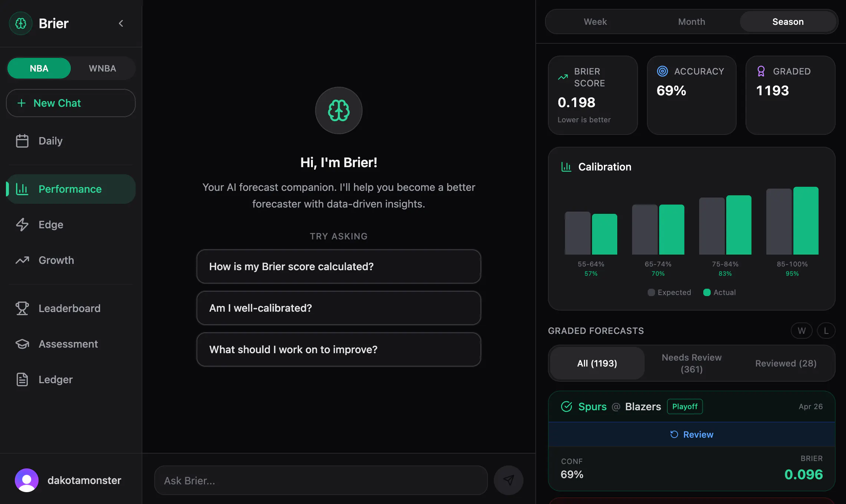Viewport: 846px width, 504px height.
Task: Select the Reviewed (28) tab
Action: click(786, 363)
